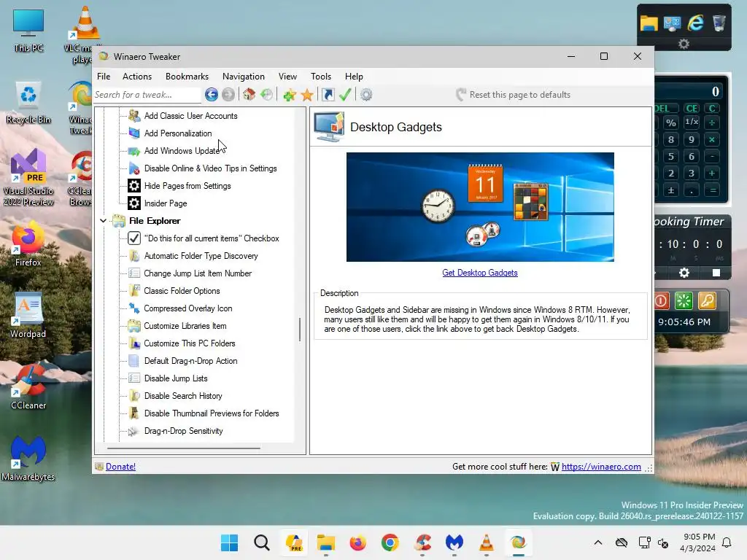Click the 9 key on calculator gadget

point(692,139)
